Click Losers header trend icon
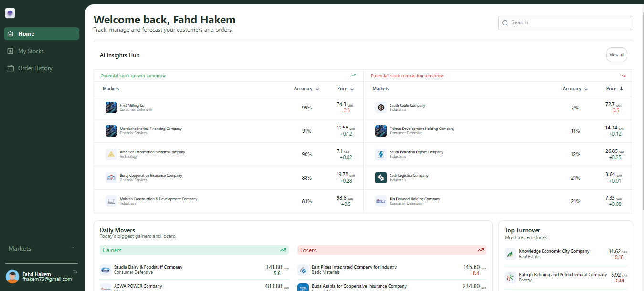 click(481, 250)
